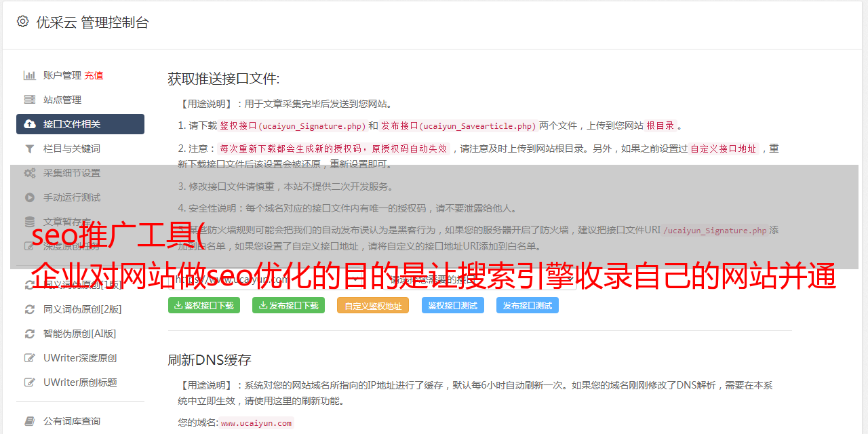Click the blue 发布接口测试 button
Screen dimensions: 868x434
(528, 305)
